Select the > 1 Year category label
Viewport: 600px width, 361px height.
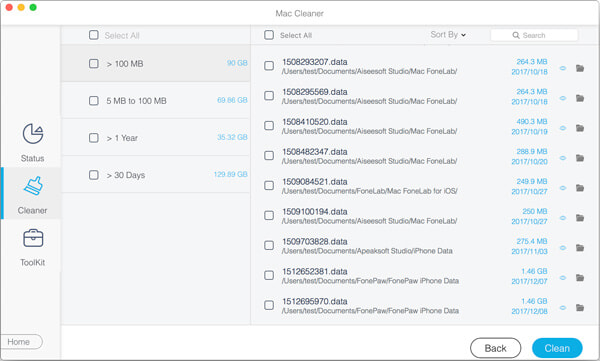tap(122, 138)
